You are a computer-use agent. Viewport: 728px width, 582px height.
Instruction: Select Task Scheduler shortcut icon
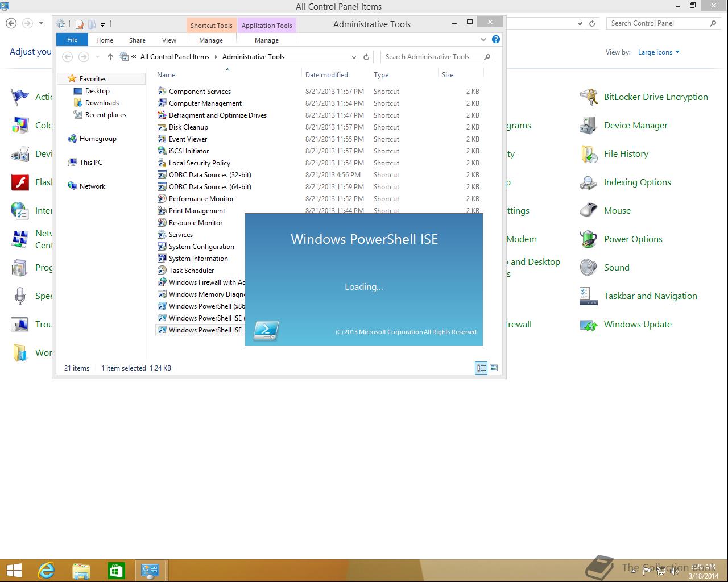[x=162, y=271]
